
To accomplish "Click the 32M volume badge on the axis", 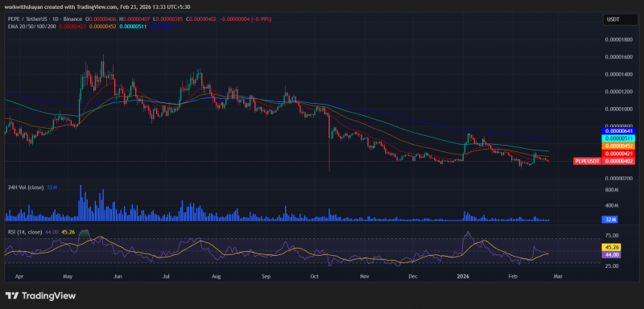I will (610, 220).
